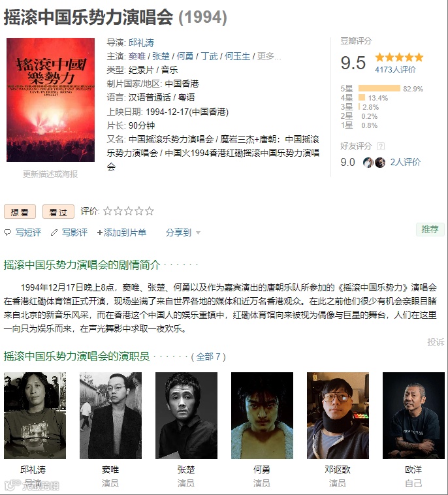Rate five stars in 评价
The height and width of the screenshot is (495, 448).
point(150,211)
